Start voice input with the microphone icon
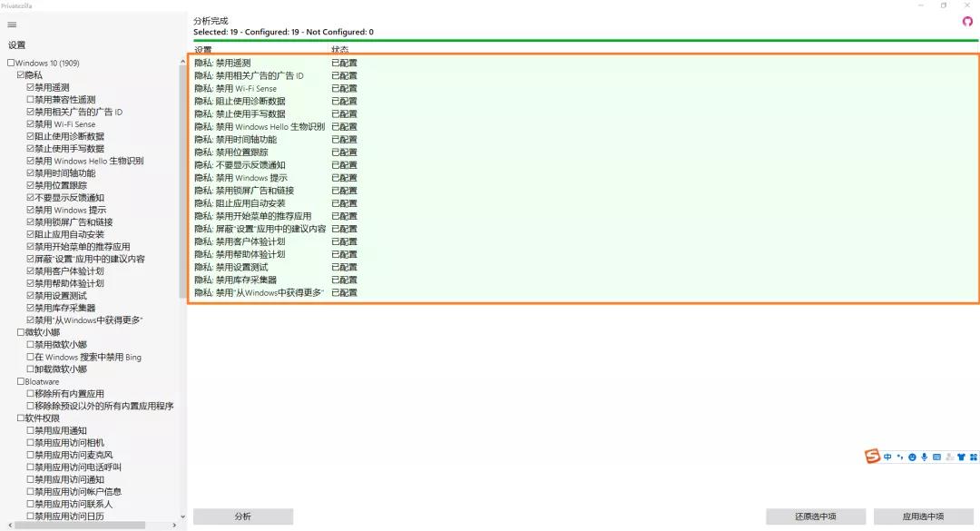 click(924, 457)
